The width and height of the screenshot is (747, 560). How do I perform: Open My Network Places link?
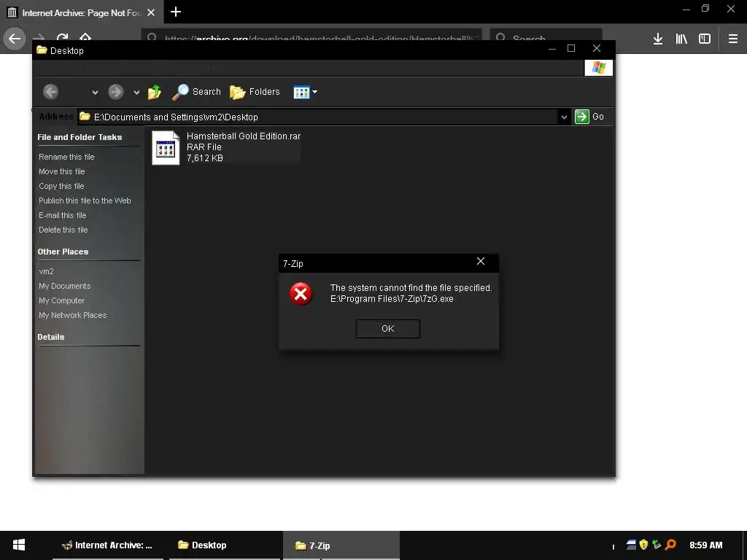[72, 315]
